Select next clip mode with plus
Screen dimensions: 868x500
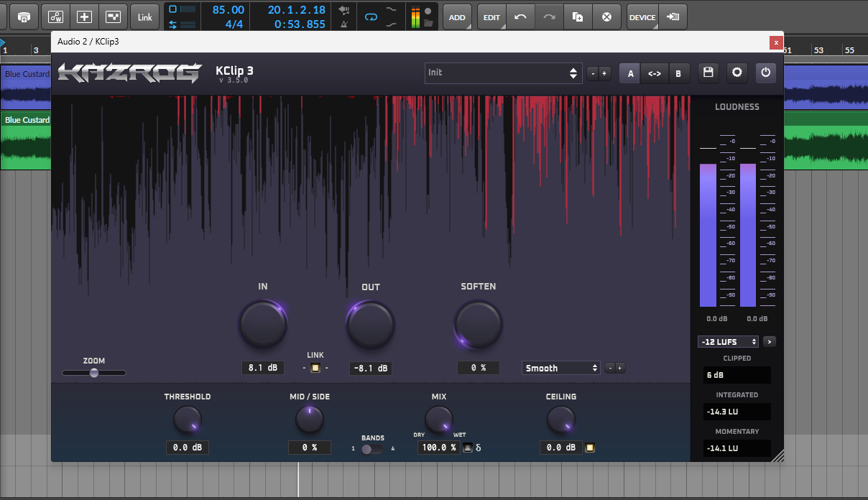[620, 369]
